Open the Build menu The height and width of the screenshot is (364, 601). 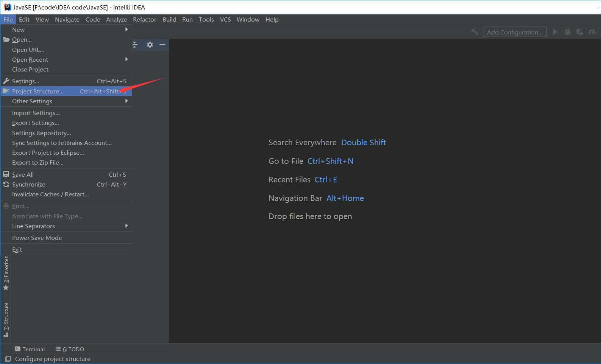point(169,19)
